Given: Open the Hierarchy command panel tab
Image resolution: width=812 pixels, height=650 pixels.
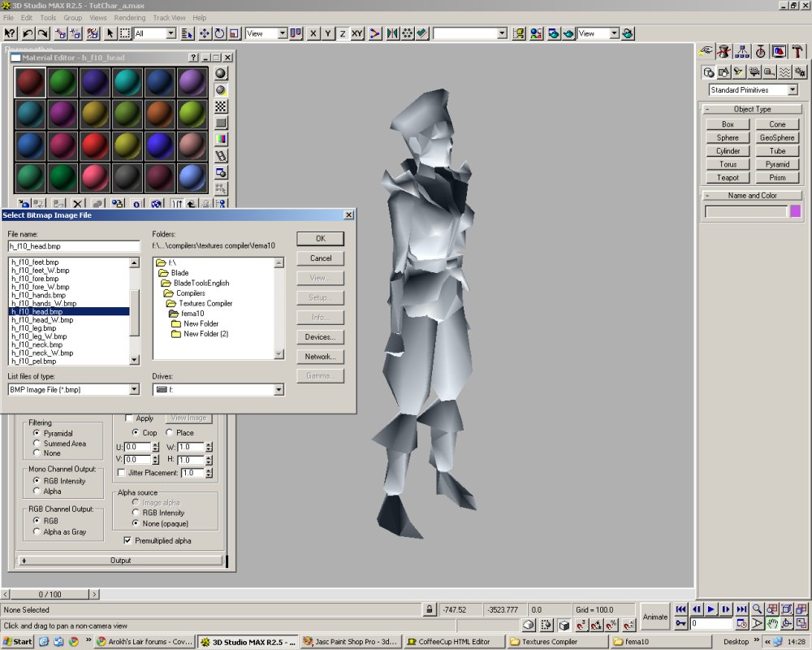Looking at the screenshot, I should click(x=742, y=51).
